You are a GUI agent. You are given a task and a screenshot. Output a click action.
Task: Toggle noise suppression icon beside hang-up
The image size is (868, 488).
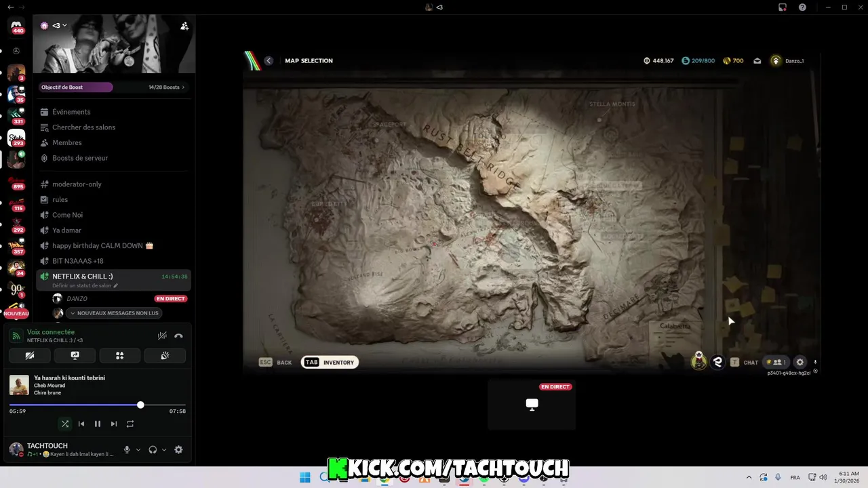pyautogui.click(x=162, y=335)
